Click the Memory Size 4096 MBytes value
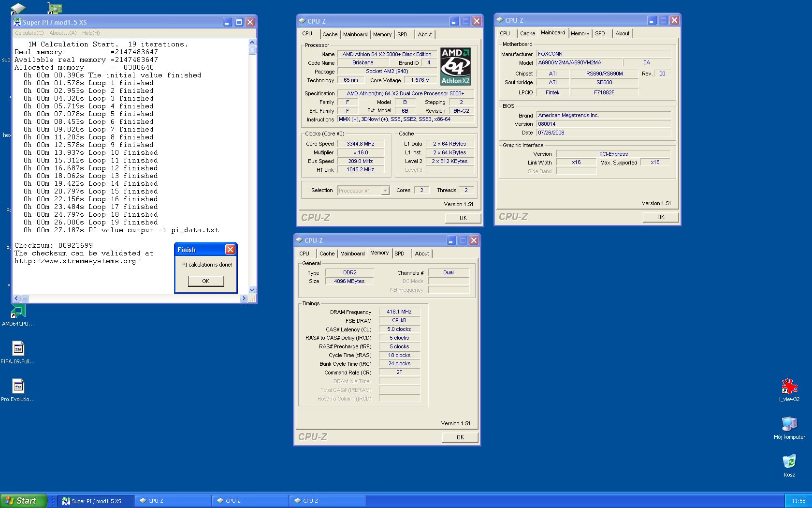Screen dimensions: 812x508 click(x=349, y=281)
